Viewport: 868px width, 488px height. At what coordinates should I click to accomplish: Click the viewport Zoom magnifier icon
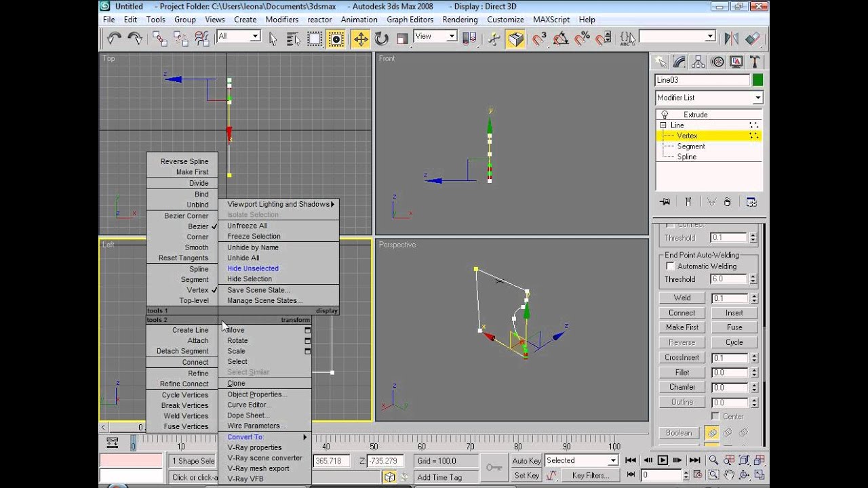point(713,460)
